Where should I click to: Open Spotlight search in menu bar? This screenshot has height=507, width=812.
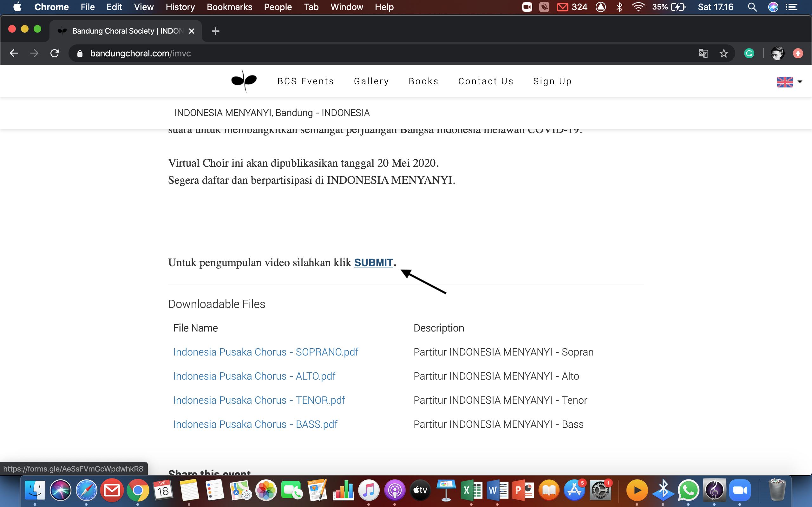pyautogui.click(x=752, y=7)
